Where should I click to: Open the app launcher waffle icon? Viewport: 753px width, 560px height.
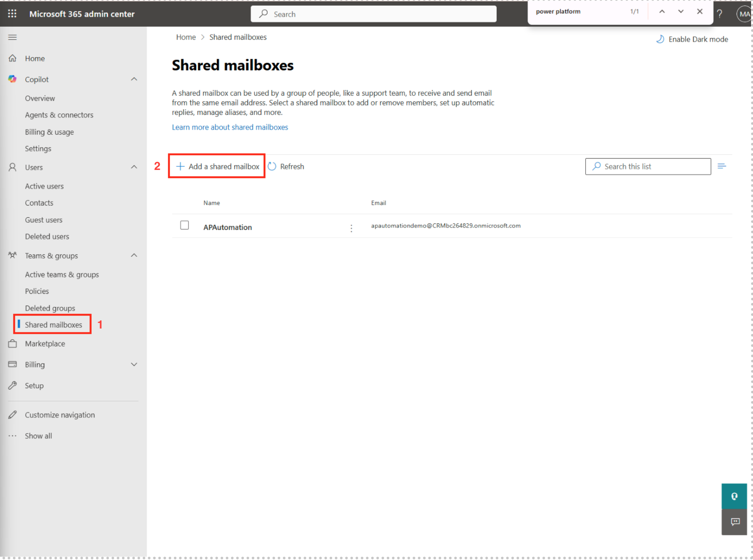(x=12, y=14)
